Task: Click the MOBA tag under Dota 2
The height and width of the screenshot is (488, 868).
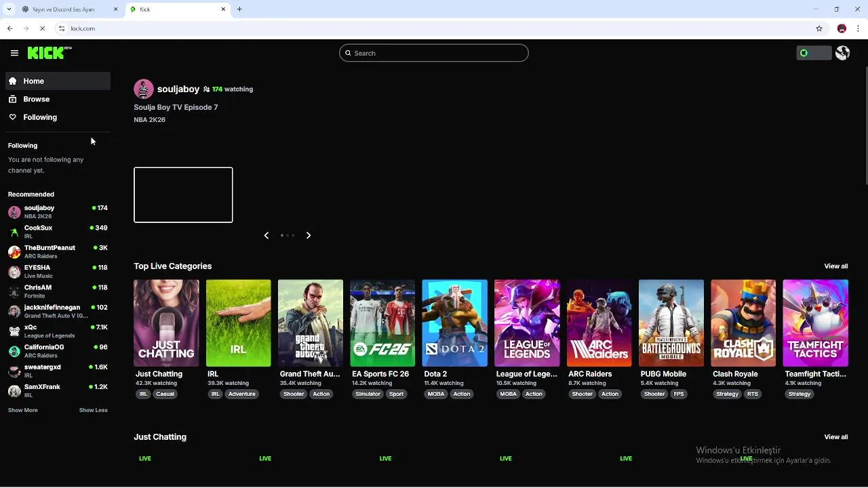Action: (436, 394)
